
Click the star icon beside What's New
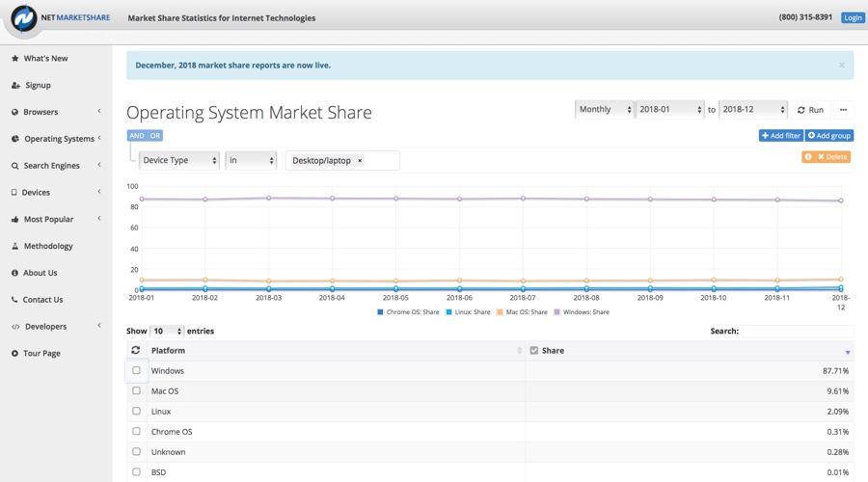pyautogui.click(x=14, y=59)
